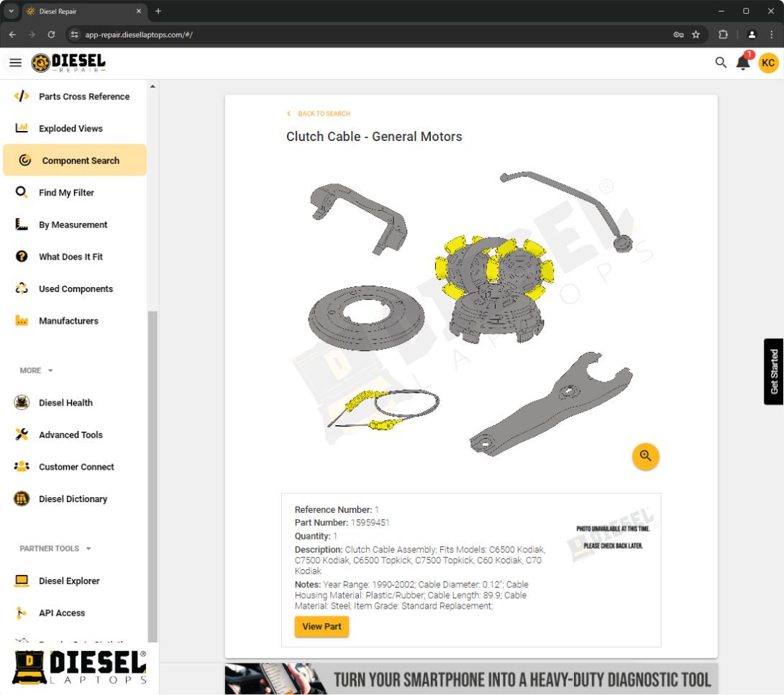Click the Advanced Tools wrench icon

click(x=22, y=435)
